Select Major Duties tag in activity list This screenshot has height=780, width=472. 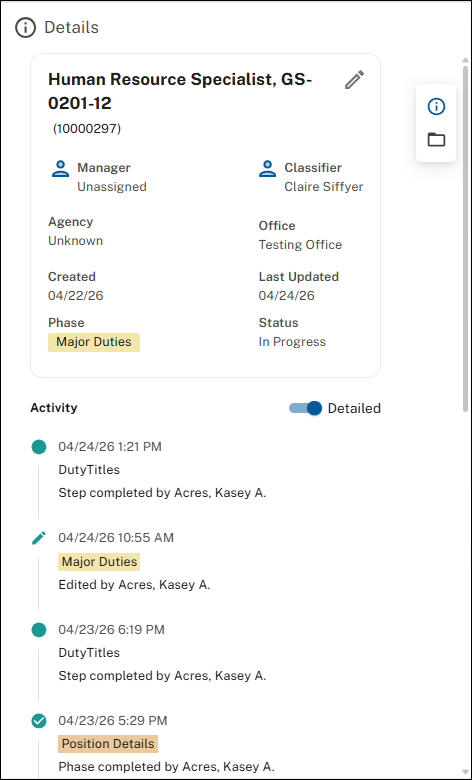pyautogui.click(x=99, y=562)
